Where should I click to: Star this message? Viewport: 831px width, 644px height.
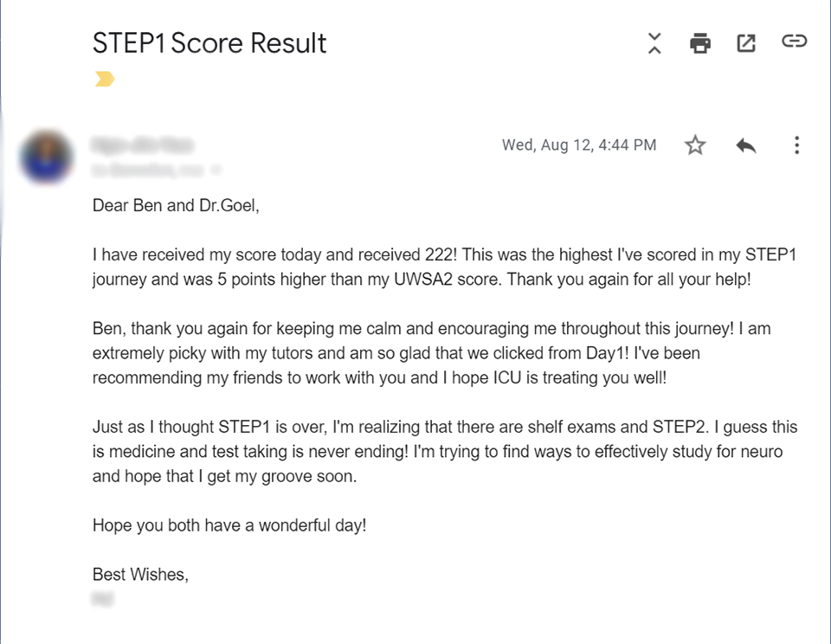pos(695,145)
